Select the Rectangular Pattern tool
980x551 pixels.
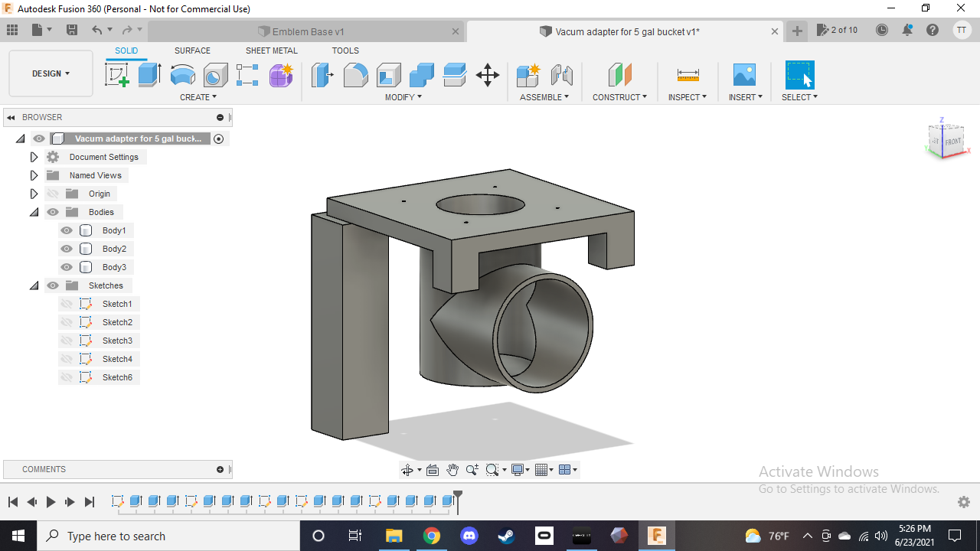point(247,75)
